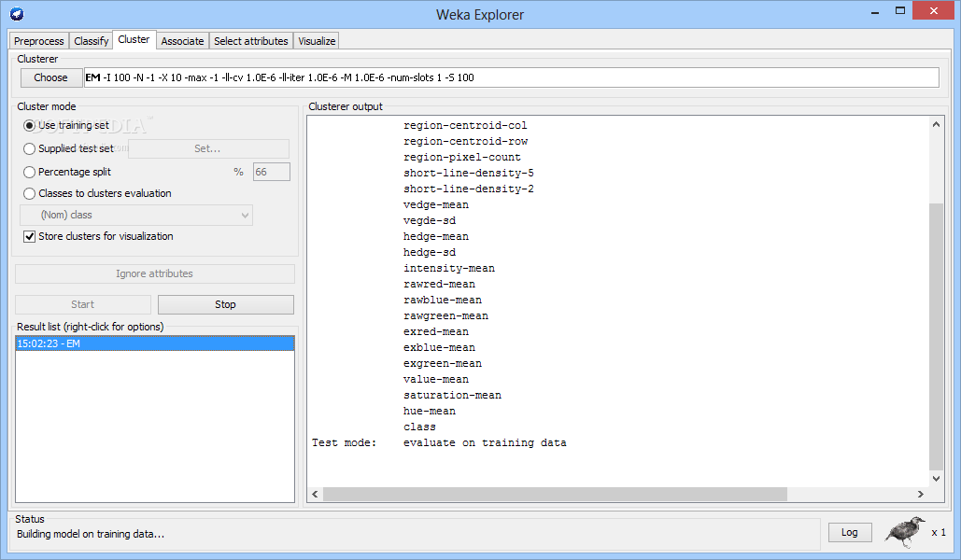Click saturation-mean in output
This screenshot has height=560, width=961.
pos(452,397)
